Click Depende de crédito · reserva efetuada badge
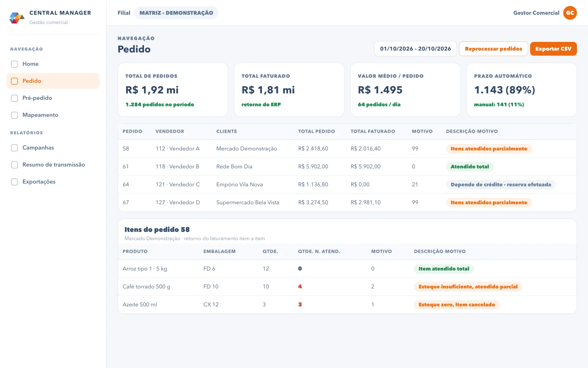Viewport: 588px width, 368px height. tap(501, 184)
